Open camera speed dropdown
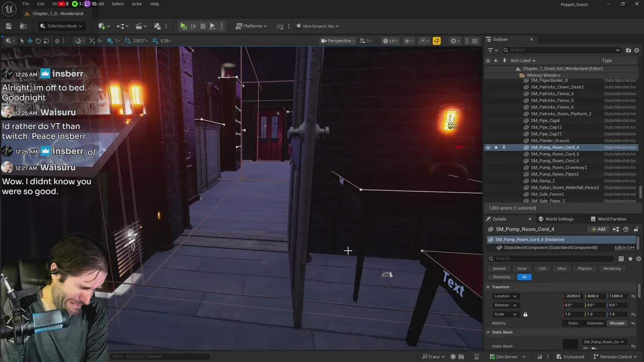This screenshot has width=644, height=362. tap(367, 41)
